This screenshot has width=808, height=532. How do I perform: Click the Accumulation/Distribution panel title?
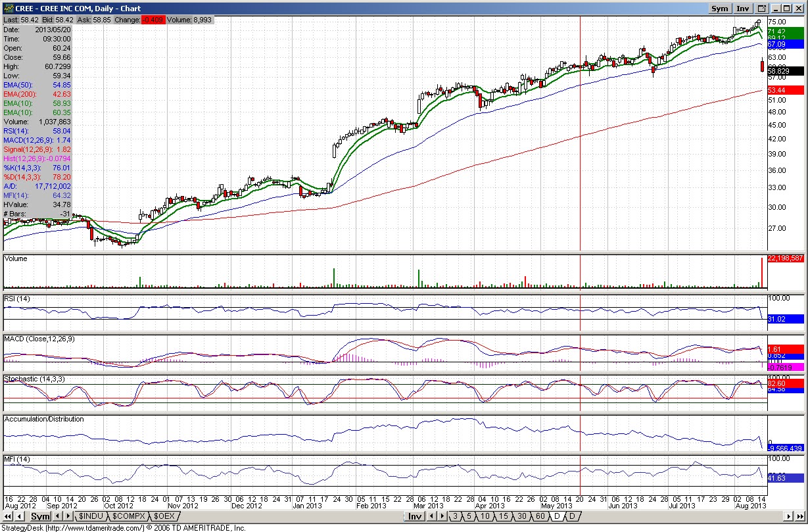coord(44,419)
